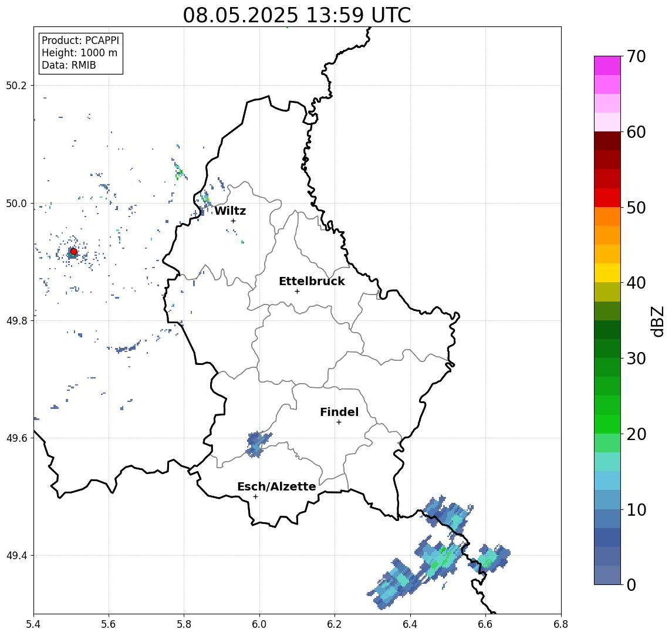Click the 49.8 latitude axis label

tap(16, 320)
